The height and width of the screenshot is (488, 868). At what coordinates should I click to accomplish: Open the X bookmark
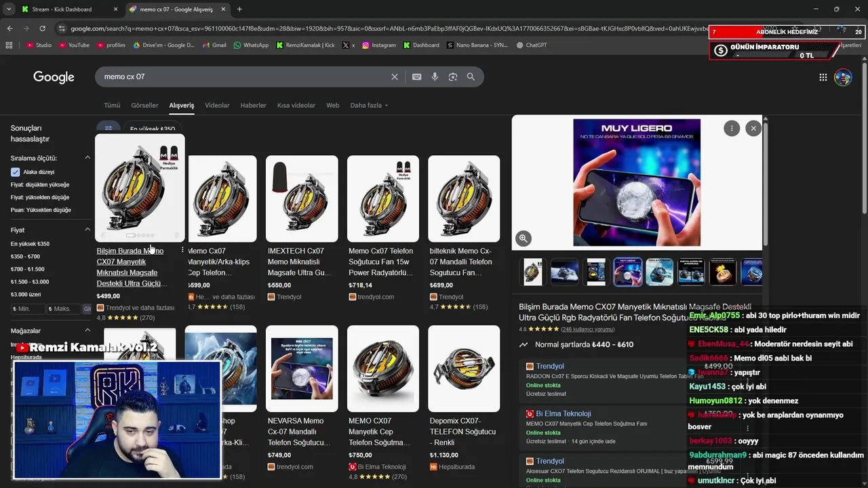click(349, 45)
